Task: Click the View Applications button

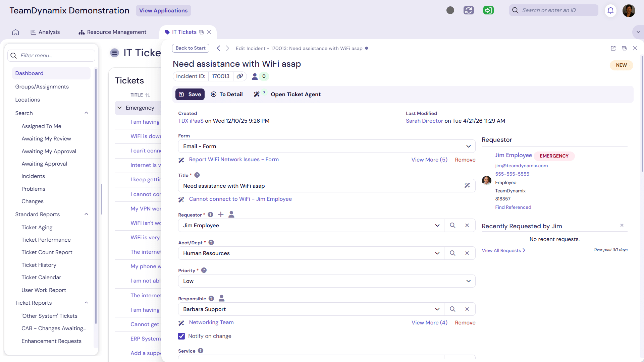Action: coord(163,10)
